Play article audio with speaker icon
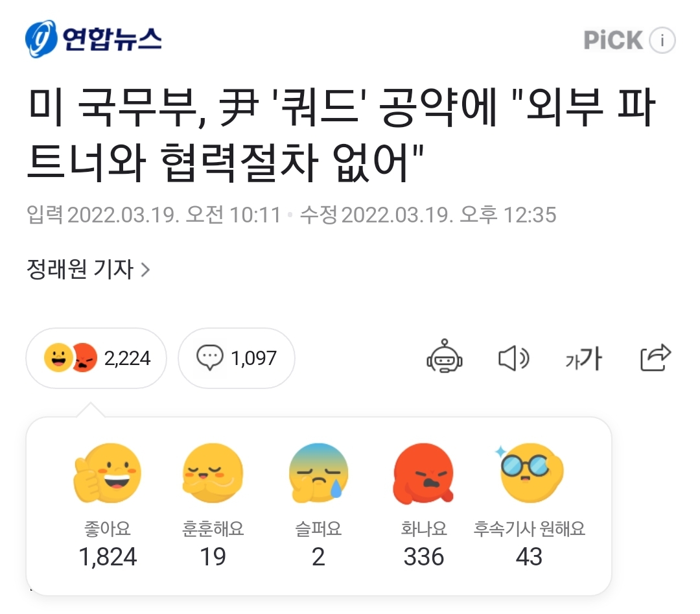 click(x=513, y=358)
